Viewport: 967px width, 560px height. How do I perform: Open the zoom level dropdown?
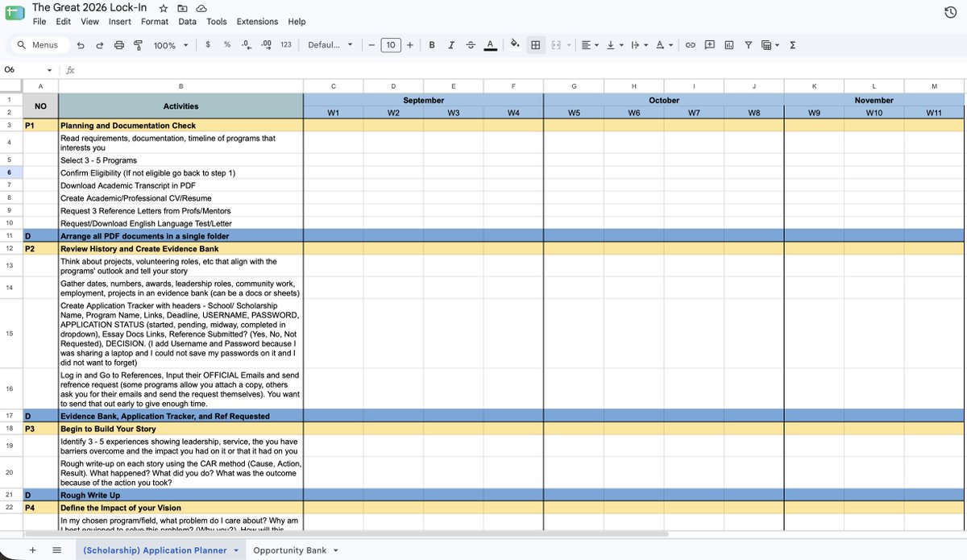[x=171, y=45]
